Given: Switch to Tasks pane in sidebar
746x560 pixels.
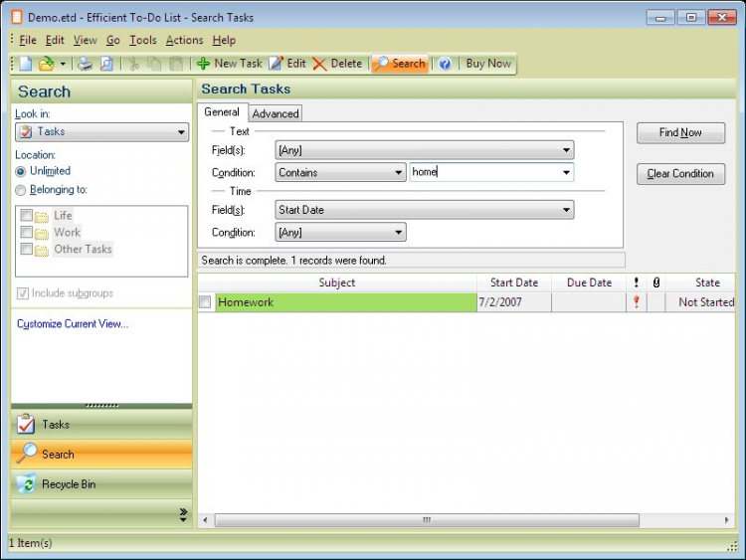Looking at the screenshot, I should click(x=101, y=424).
